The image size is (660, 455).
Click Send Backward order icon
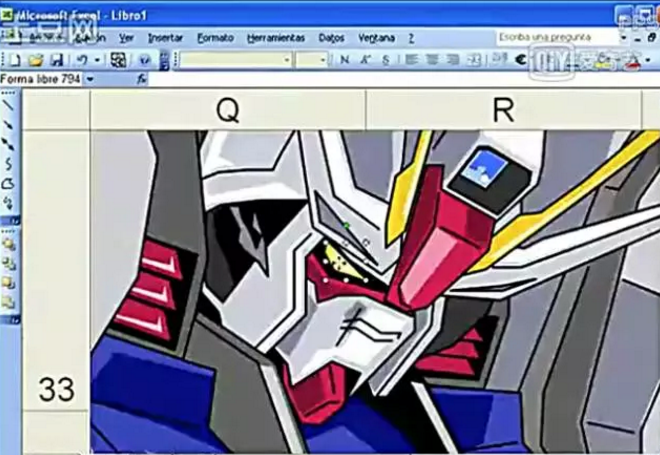(8, 302)
